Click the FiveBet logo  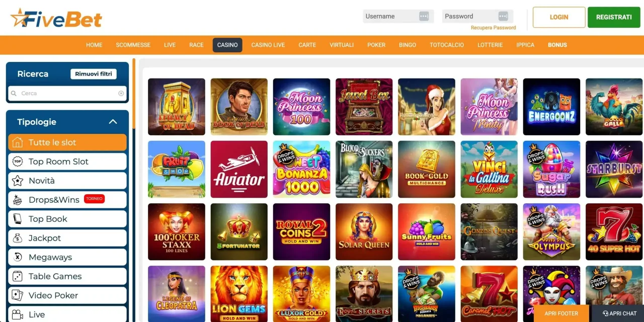(56, 19)
